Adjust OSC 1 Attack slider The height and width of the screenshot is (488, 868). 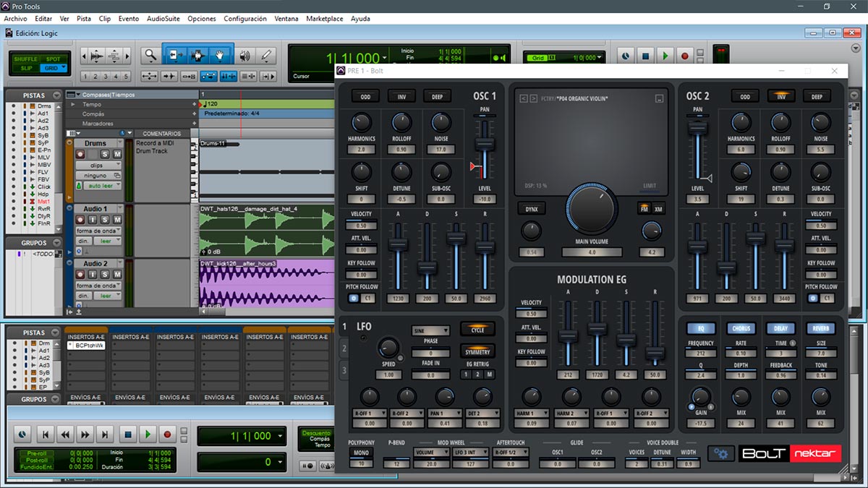coord(397,244)
